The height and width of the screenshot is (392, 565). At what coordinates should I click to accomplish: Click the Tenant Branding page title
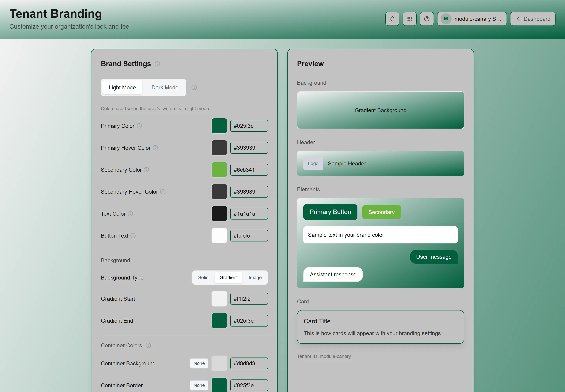(56, 14)
